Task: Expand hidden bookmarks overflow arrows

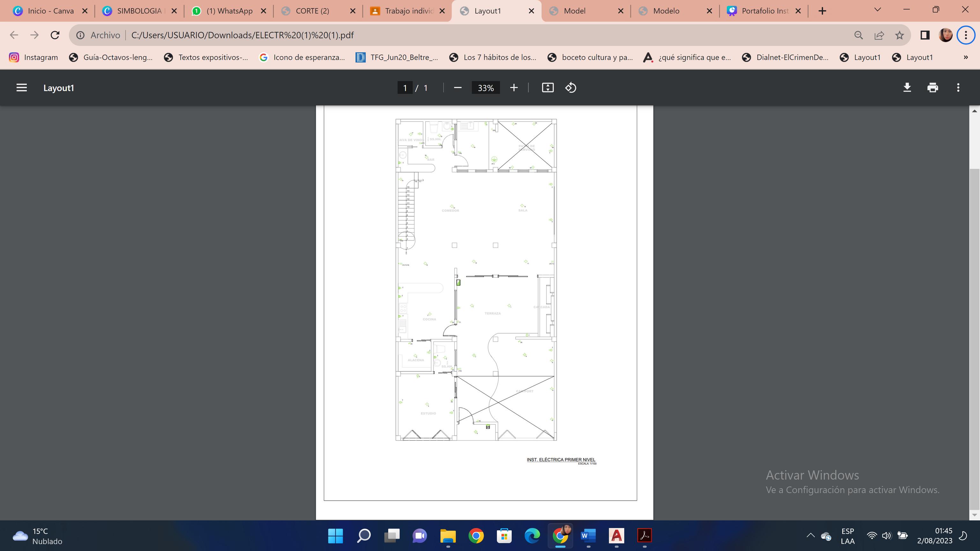Action: [966, 57]
